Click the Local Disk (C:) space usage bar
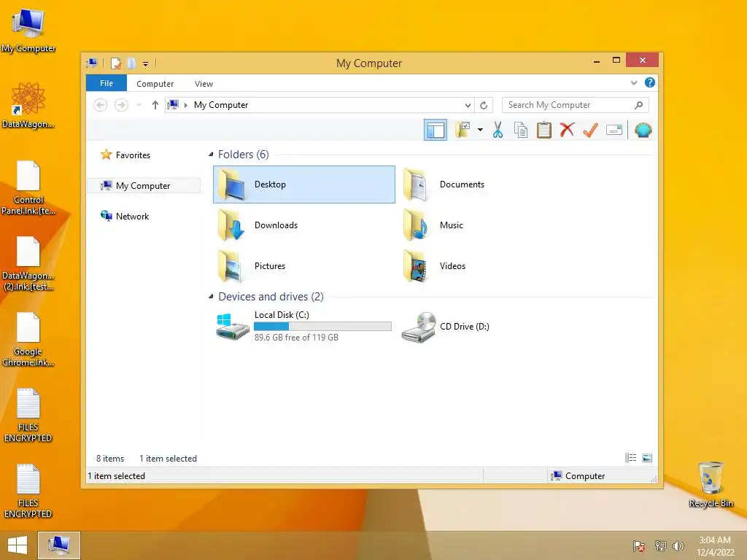This screenshot has width=747, height=560. (322, 326)
